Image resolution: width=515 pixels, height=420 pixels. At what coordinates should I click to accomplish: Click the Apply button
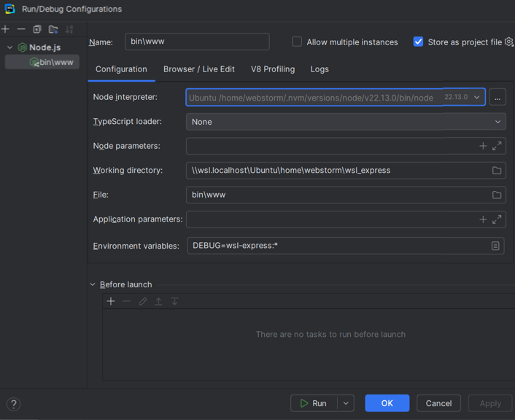click(490, 403)
